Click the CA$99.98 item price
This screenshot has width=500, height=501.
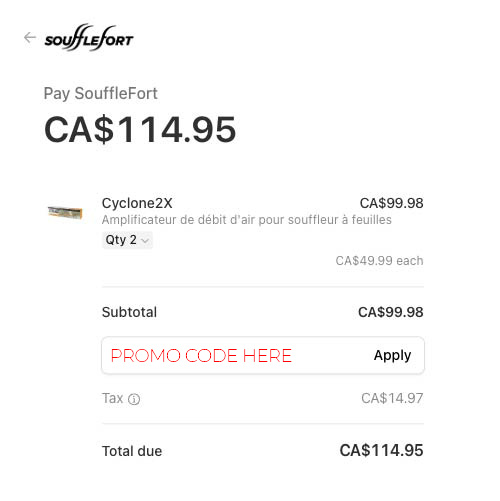click(391, 203)
